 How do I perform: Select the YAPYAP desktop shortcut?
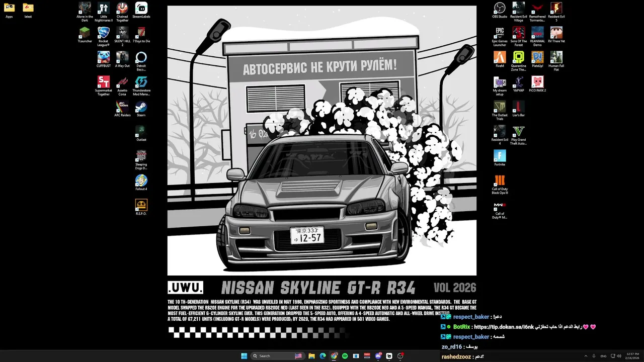coord(519,84)
